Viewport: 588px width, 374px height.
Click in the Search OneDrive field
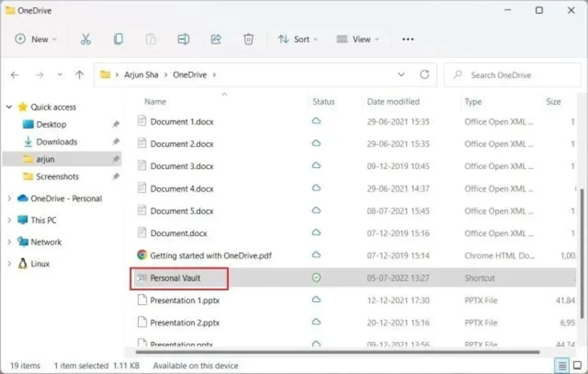(513, 75)
